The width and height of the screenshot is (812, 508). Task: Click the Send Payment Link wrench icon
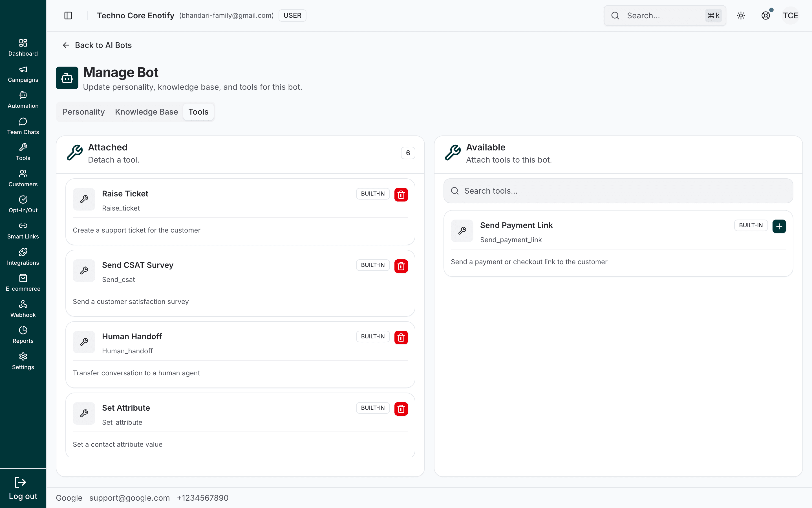click(462, 231)
